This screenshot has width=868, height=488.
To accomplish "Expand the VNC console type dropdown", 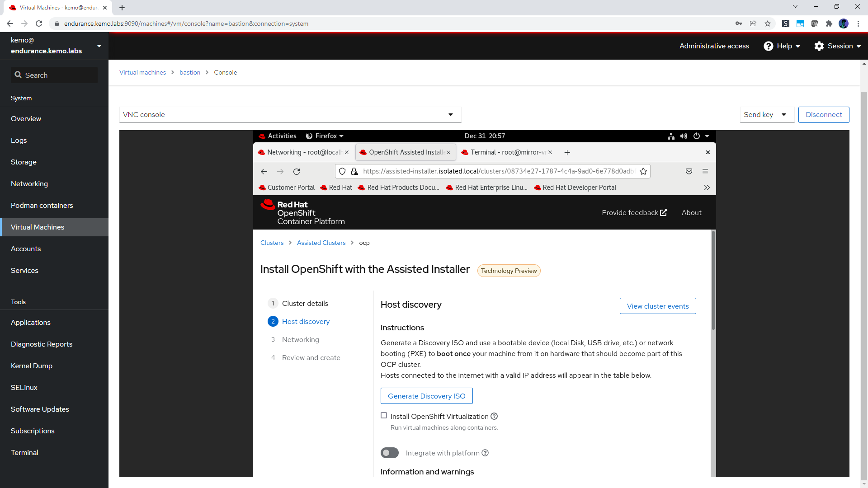I will 290,115.
